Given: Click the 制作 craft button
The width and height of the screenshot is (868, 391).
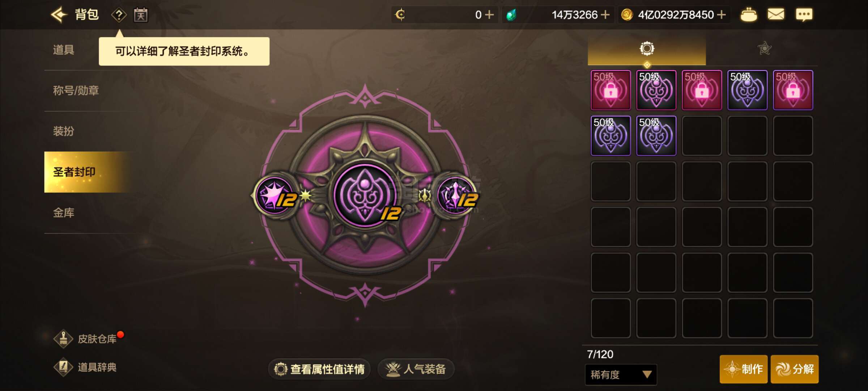Looking at the screenshot, I should point(744,369).
